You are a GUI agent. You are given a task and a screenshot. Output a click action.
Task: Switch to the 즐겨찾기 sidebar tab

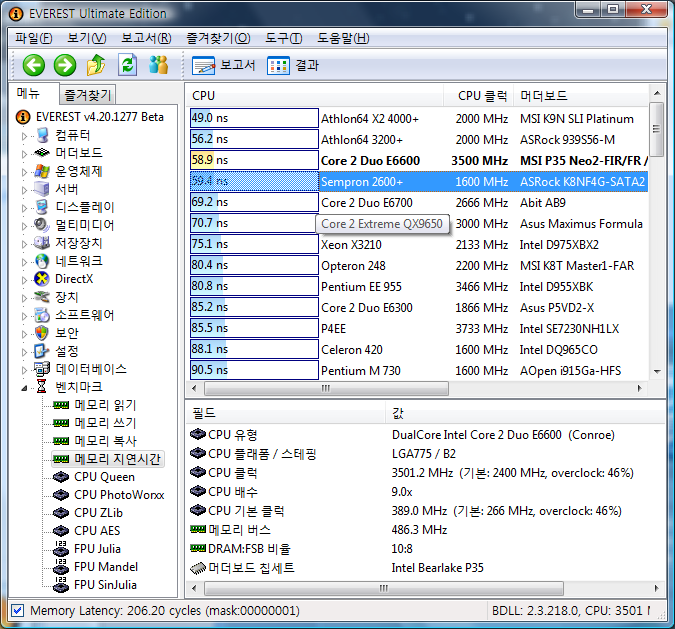tap(87, 94)
